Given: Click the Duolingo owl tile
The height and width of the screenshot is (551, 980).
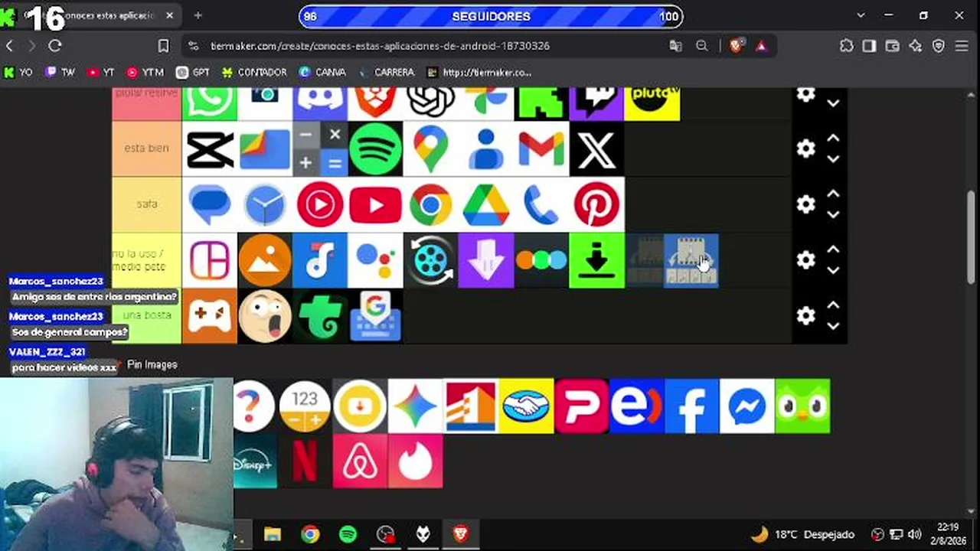Looking at the screenshot, I should 802,406.
